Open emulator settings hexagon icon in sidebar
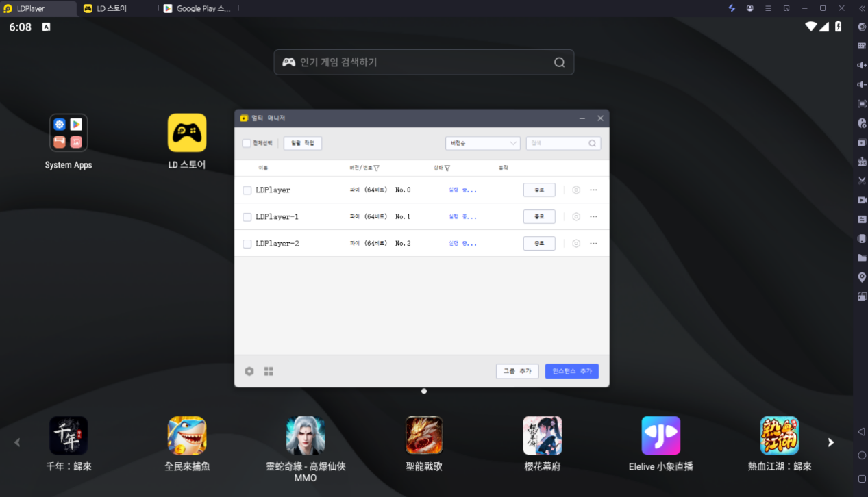 862,27
